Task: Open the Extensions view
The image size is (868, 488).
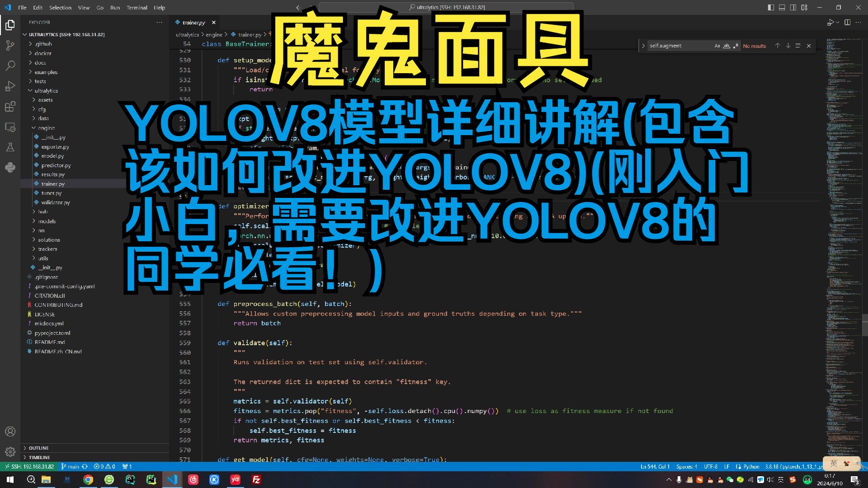Action: point(10,107)
